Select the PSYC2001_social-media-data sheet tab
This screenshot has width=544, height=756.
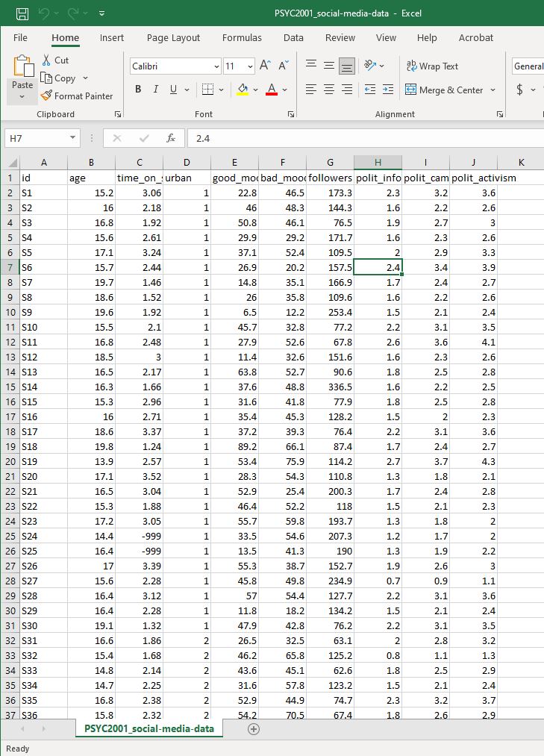tap(149, 728)
